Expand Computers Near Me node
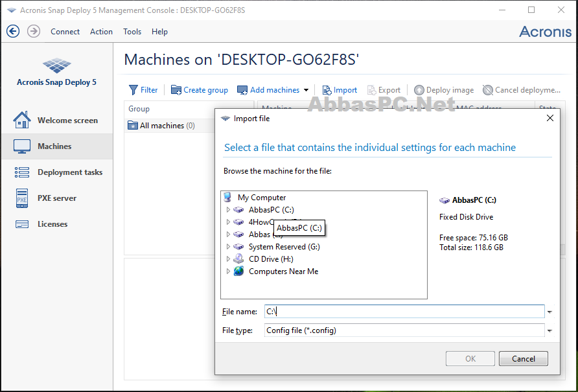The width and height of the screenshot is (578, 392). (x=228, y=271)
